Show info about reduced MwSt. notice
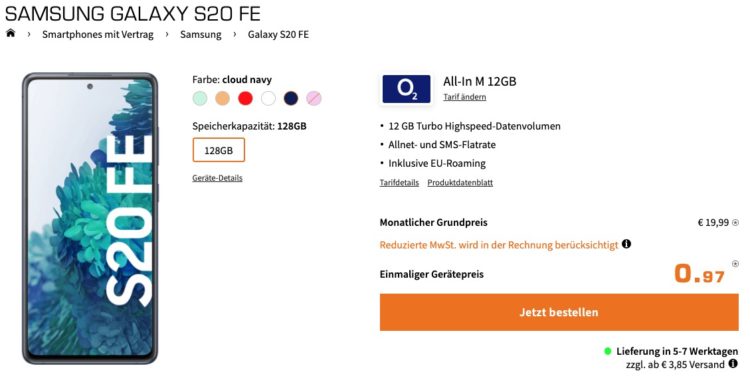This screenshot has height=378, width=750. point(627,244)
